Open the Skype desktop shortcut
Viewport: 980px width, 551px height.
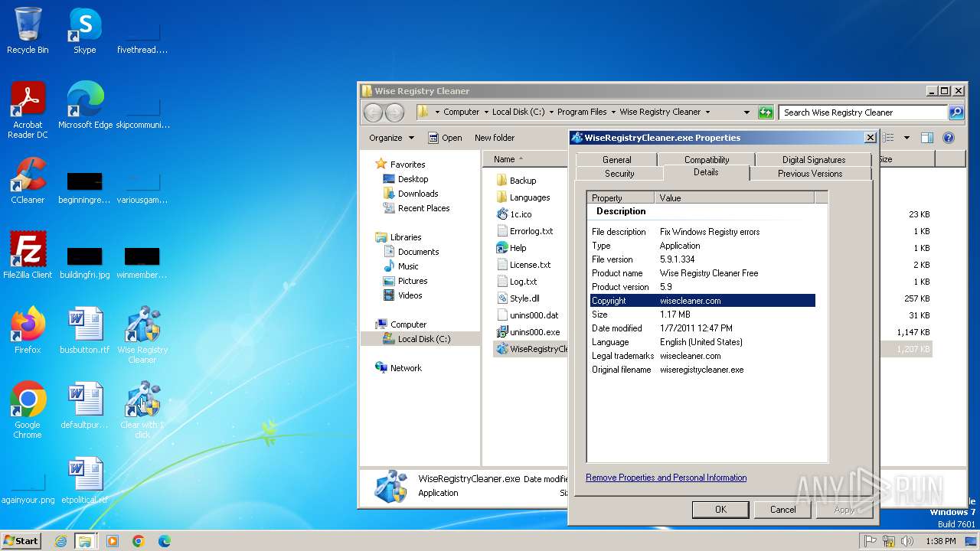[x=84, y=31]
